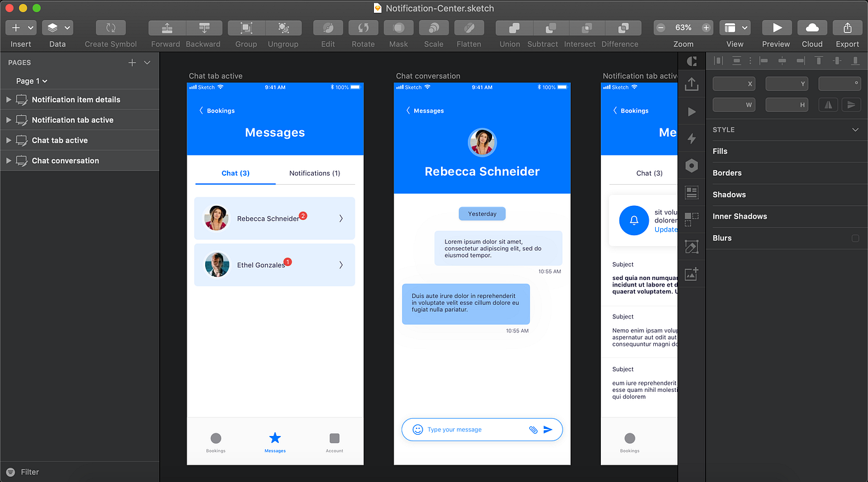Apply the Intersect boolean operation
868x482 pixels.
(587, 27)
